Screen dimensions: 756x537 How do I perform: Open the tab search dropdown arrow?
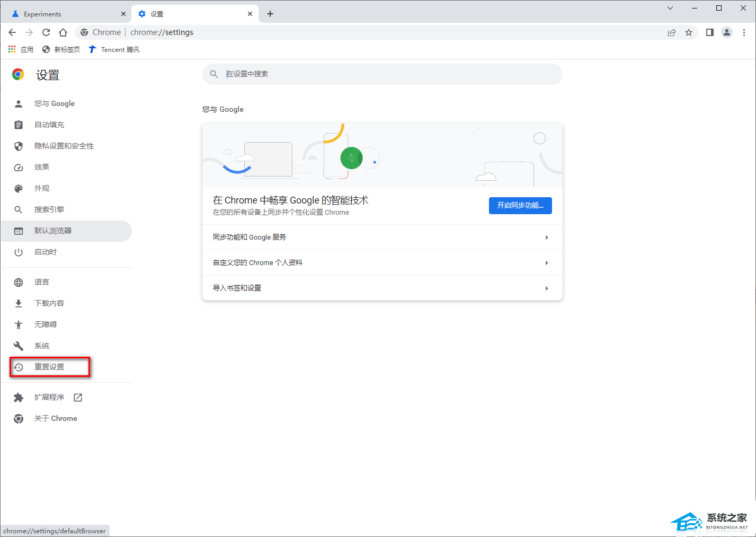[670, 8]
